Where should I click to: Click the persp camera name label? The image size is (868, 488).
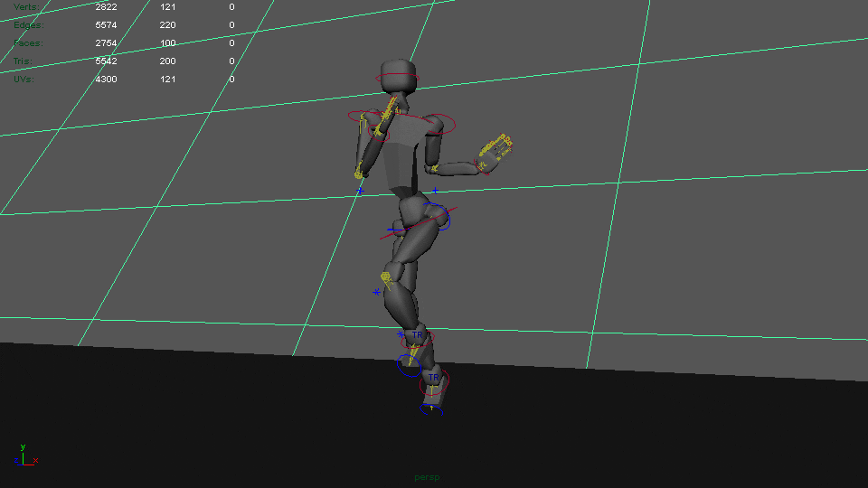[x=427, y=477]
